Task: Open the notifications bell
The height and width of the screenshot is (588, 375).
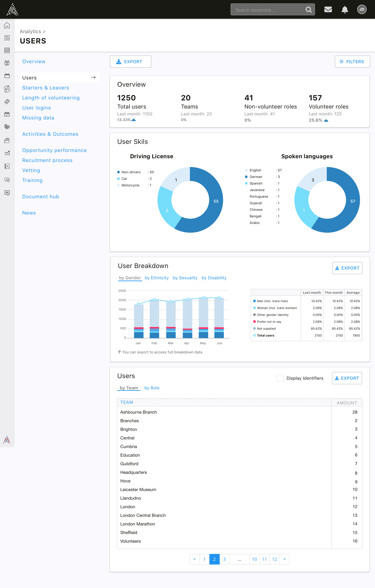Action: pyautogui.click(x=345, y=10)
